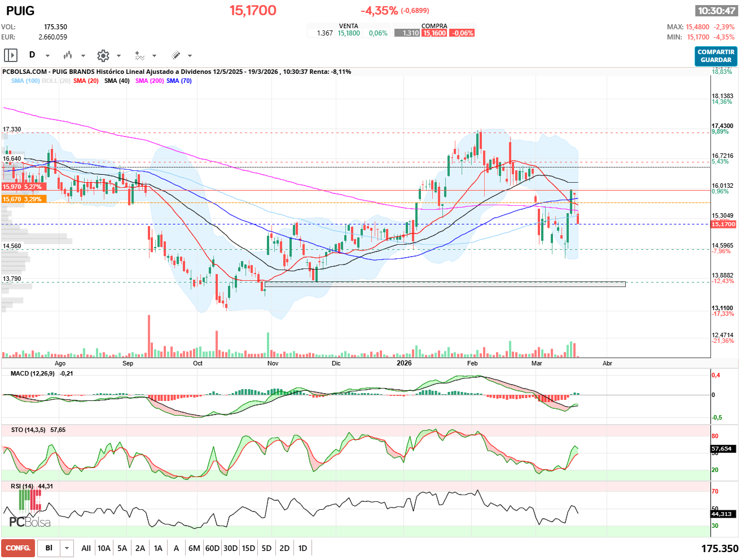
Task: Click the PUIG ticker name
Action: click(x=20, y=11)
